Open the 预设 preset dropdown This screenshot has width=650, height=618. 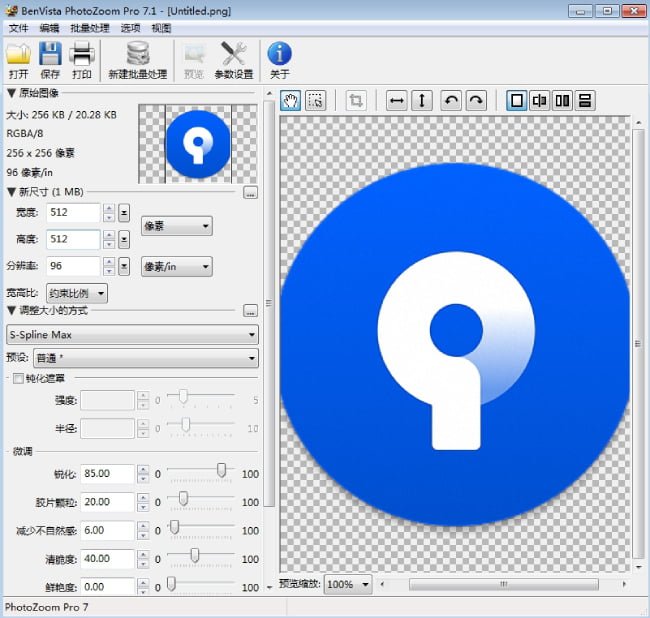click(146, 358)
